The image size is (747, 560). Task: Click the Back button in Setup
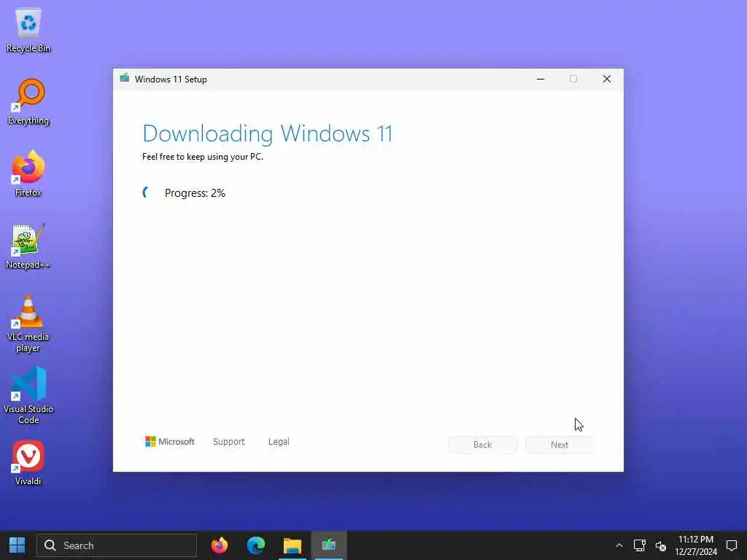[482, 444]
